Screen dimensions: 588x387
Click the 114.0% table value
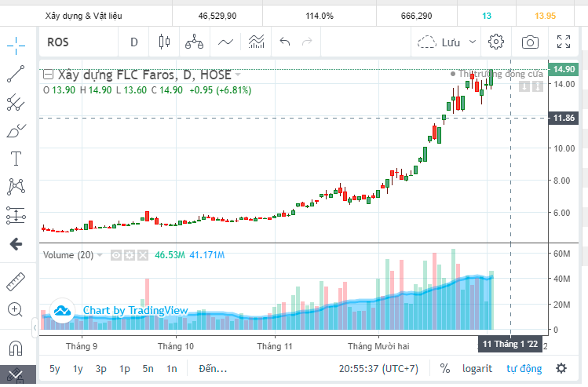pos(320,16)
